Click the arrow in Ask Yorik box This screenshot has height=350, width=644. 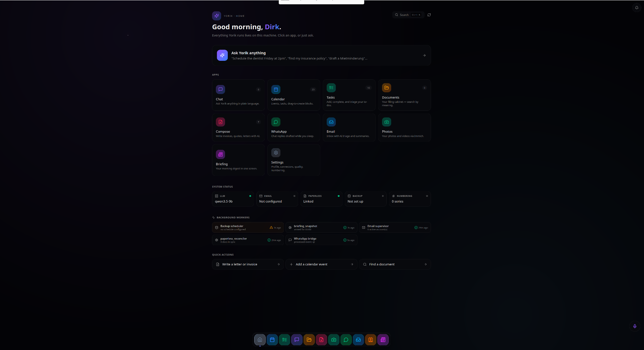(424, 55)
